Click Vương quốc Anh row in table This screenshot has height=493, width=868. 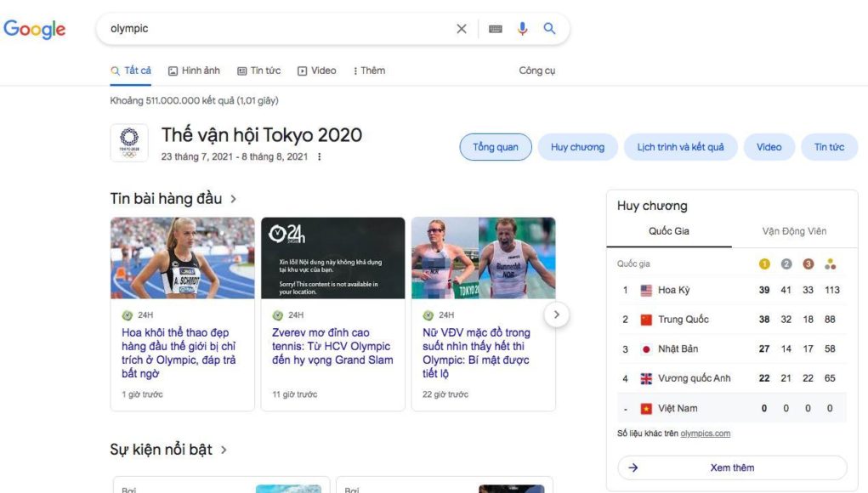[x=732, y=378]
